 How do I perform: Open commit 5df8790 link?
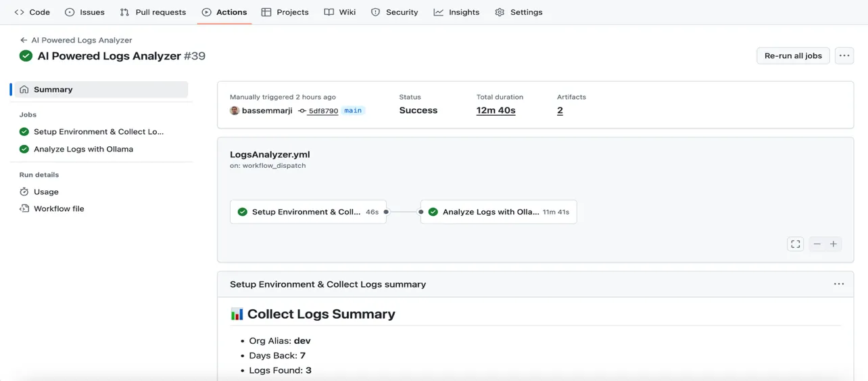322,111
